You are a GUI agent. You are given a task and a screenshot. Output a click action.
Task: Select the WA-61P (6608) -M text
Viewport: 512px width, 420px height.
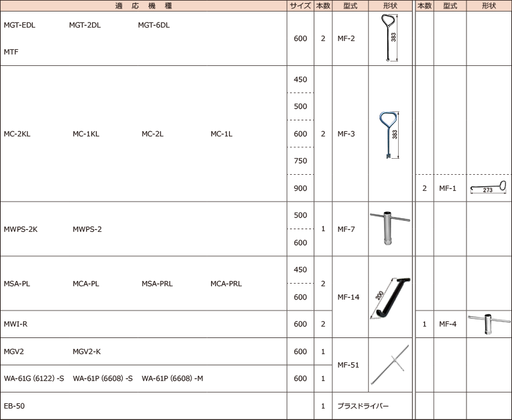pos(172,378)
